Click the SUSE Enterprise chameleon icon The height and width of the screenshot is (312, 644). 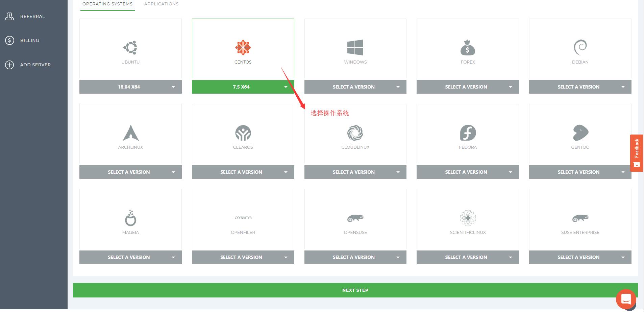[580, 218]
